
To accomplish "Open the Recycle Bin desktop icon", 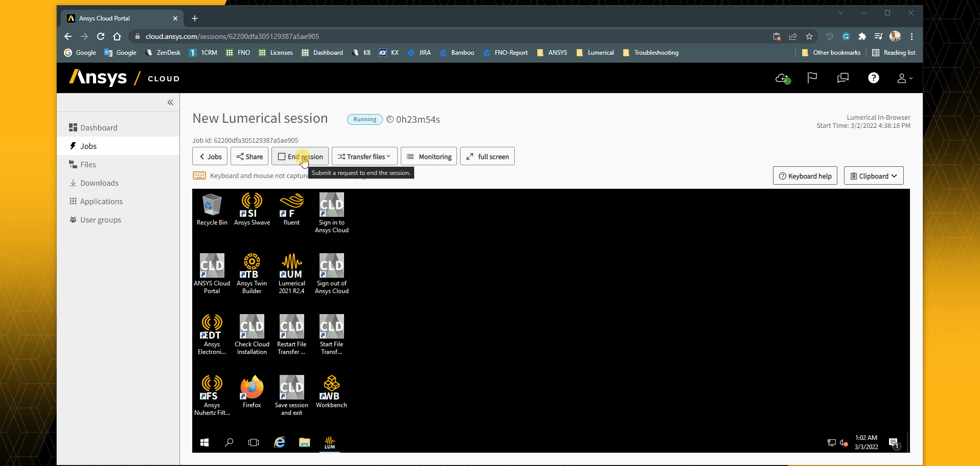I will coord(212,210).
